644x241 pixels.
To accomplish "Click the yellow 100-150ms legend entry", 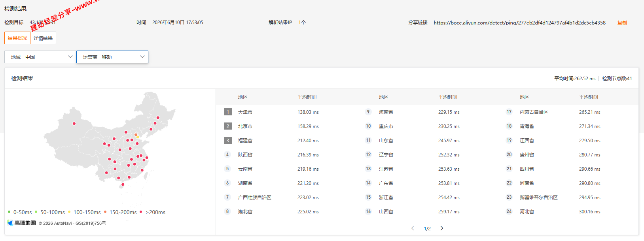I will pyautogui.click(x=84, y=212).
